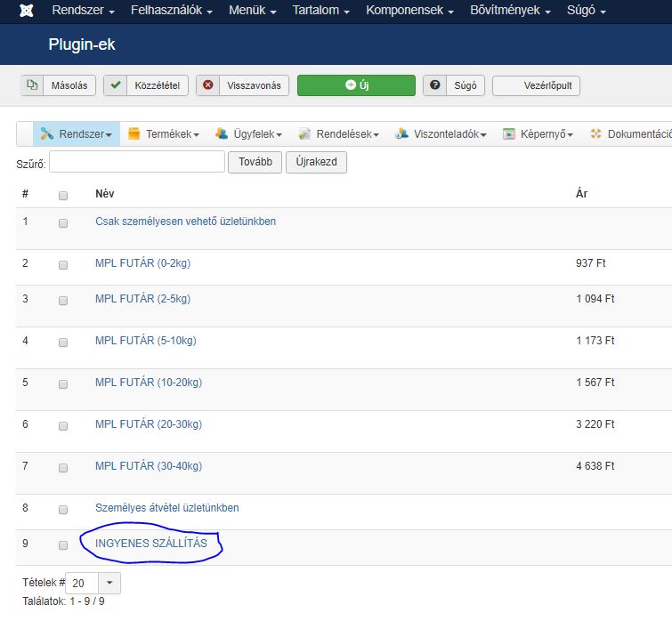Click the 1 567 Ft price cell

tap(595, 383)
